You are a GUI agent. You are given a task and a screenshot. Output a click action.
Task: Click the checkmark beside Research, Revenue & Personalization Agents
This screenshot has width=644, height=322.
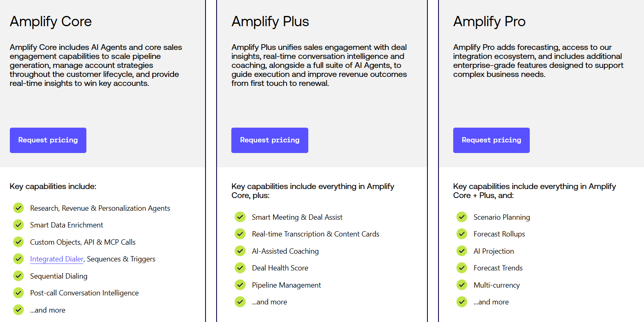coord(18,208)
